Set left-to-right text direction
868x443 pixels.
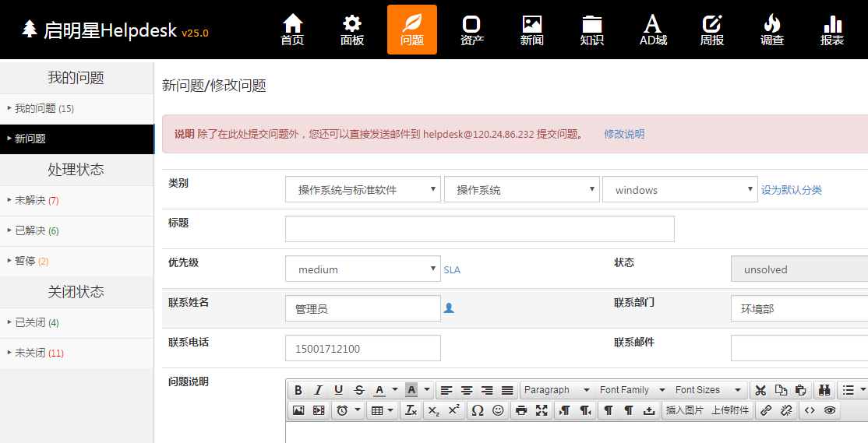click(565, 410)
